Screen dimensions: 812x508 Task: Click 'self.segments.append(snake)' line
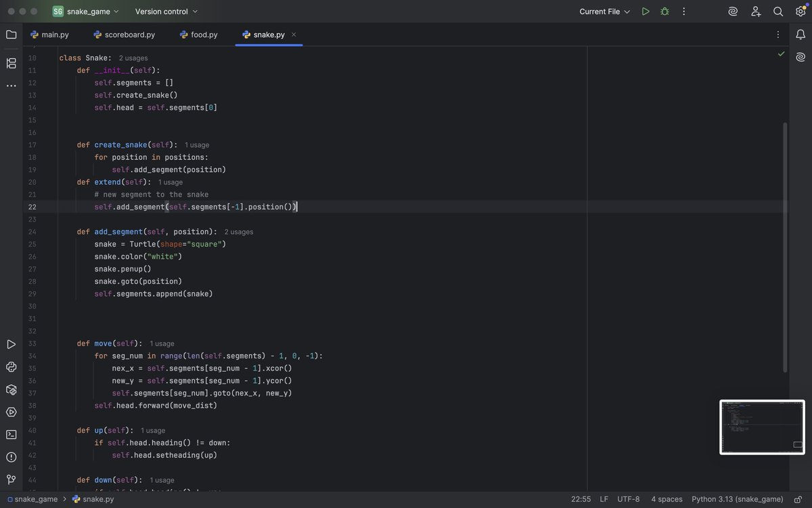coord(154,294)
